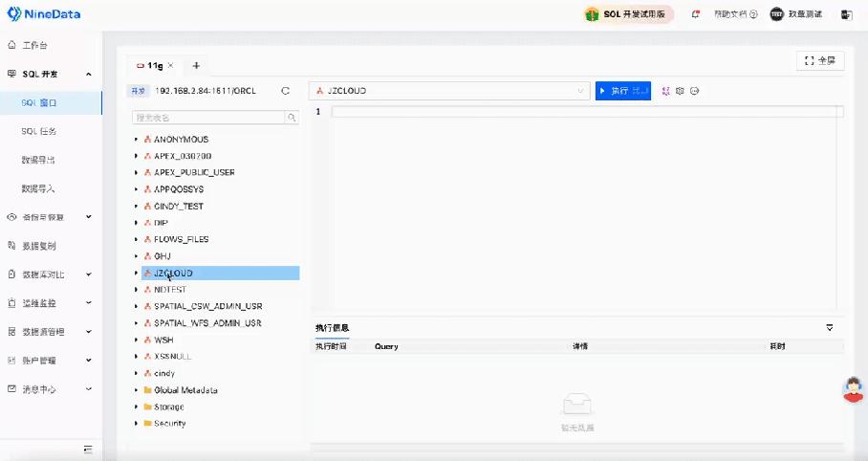Click the schema search input field
Image resolution: width=868 pixels, height=461 pixels.
208,118
